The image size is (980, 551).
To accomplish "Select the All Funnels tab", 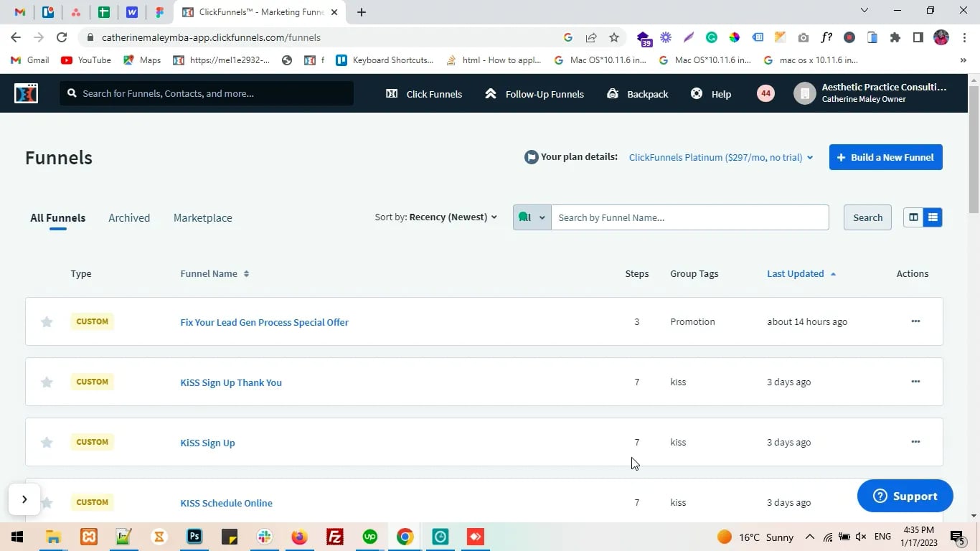I will (58, 217).
